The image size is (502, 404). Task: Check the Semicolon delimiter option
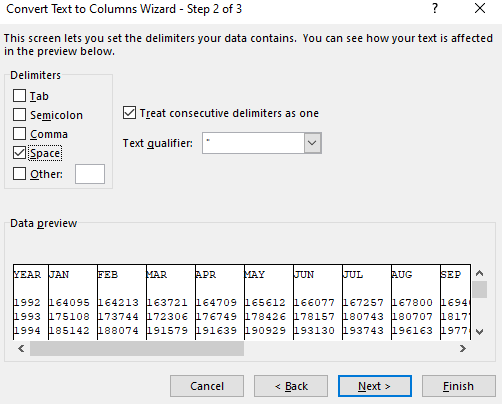[x=19, y=115]
